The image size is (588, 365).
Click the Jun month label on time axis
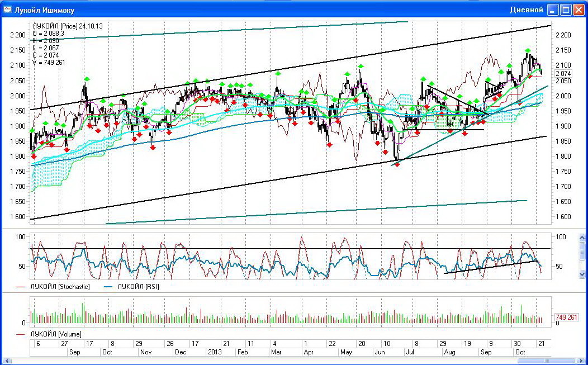point(380,352)
